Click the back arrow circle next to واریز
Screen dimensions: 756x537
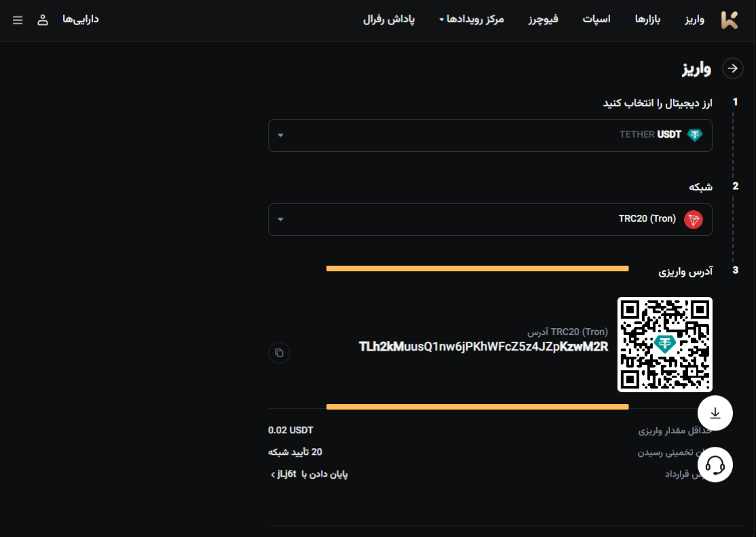click(x=732, y=68)
